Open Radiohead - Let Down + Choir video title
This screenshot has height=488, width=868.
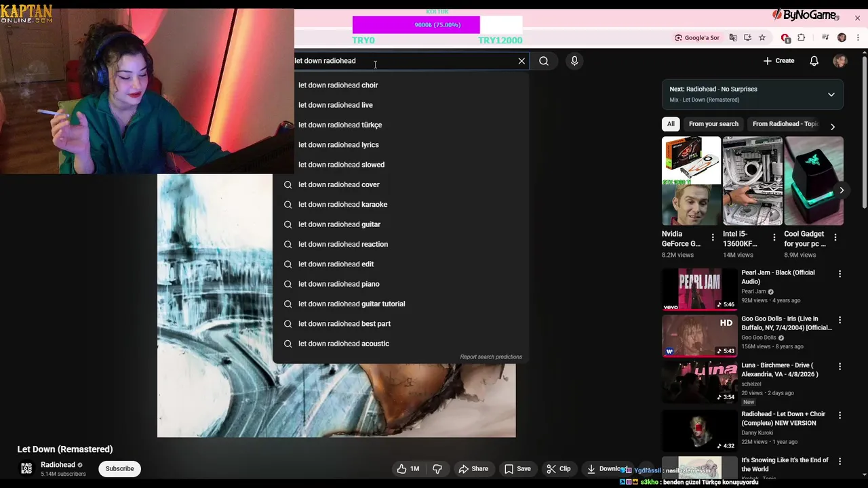coord(783,418)
